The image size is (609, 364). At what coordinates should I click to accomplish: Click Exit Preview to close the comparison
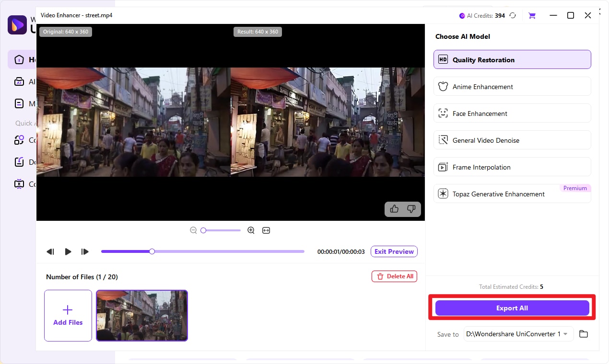click(x=394, y=251)
